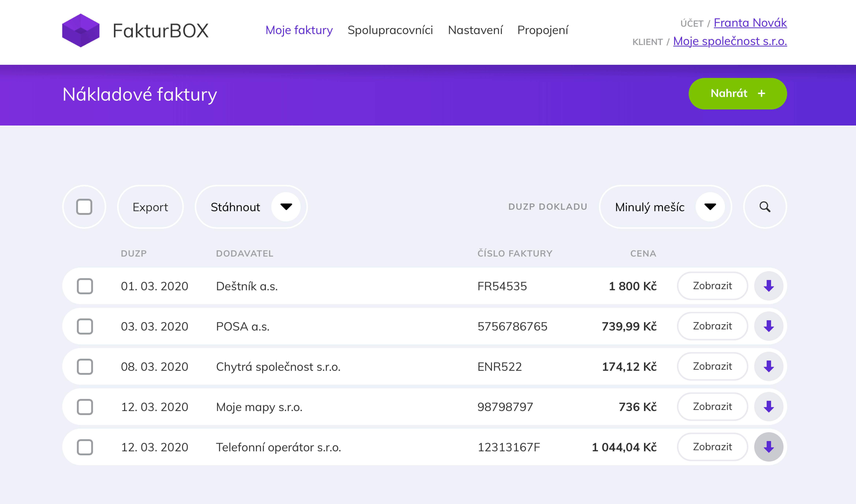Viewport: 856px width, 504px height.
Task: Download the Chytrá společnost invoice via arrow icon
Action: tap(769, 366)
